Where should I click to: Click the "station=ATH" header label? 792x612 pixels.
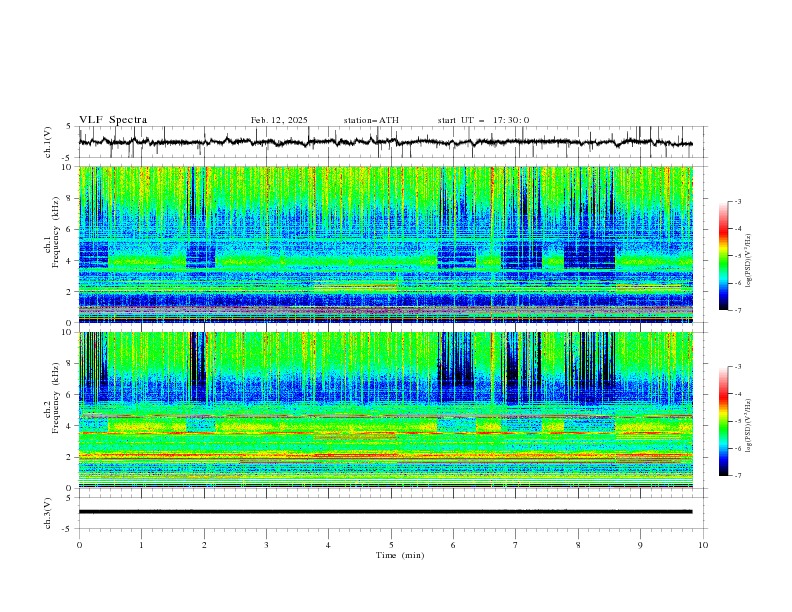(x=371, y=120)
